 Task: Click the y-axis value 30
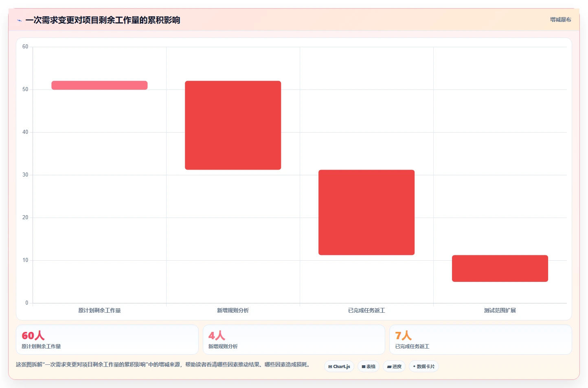[x=25, y=175]
